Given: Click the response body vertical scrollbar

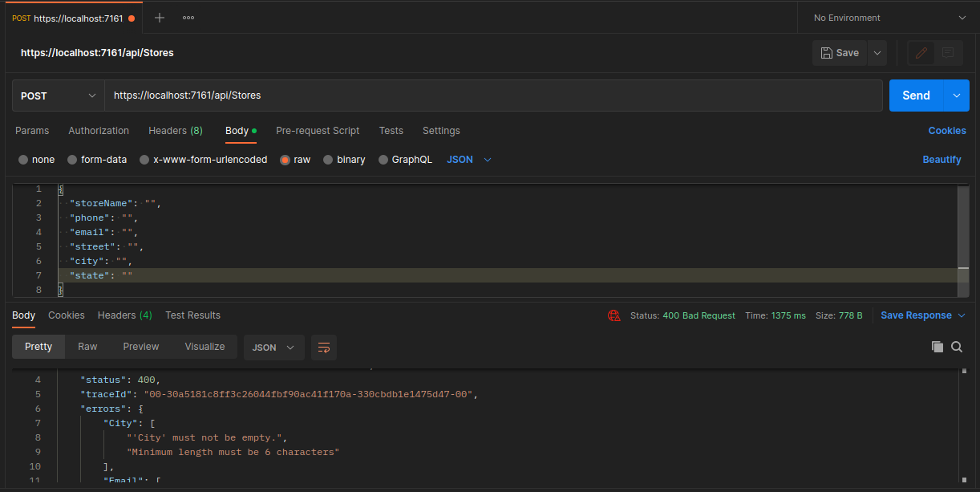Looking at the screenshot, I should point(963,425).
